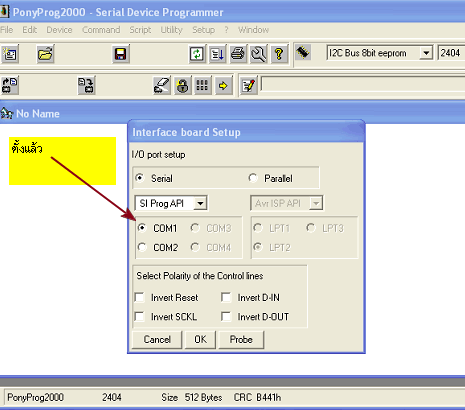Select the LPT2 radio button
The height and width of the screenshot is (410, 465).
(258, 247)
